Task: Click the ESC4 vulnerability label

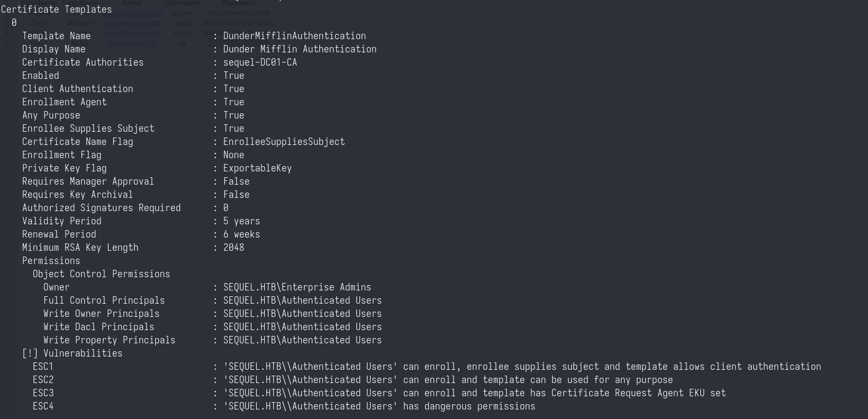Action: click(x=43, y=406)
